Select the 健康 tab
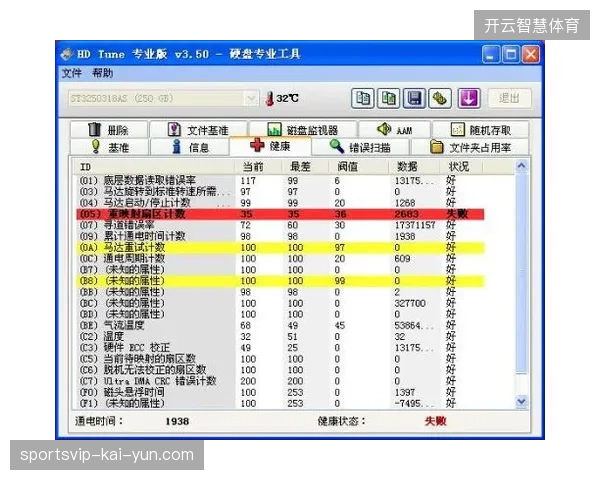 click(271, 146)
